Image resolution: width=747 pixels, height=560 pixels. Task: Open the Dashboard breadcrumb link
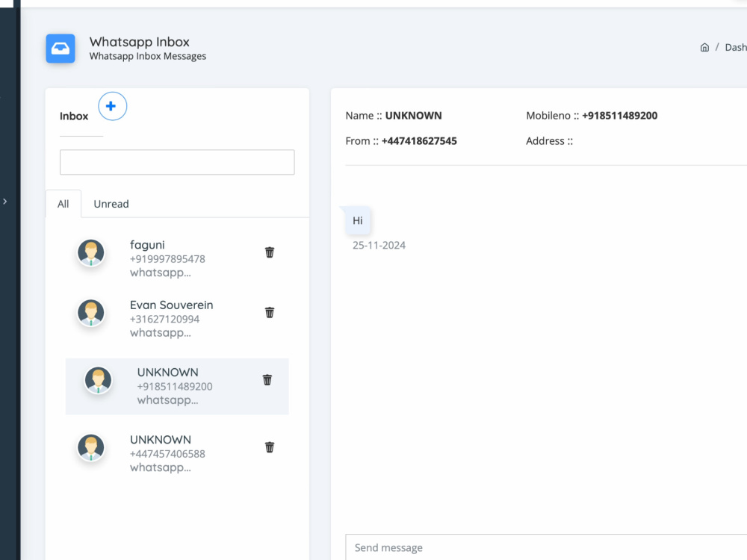(736, 47)
